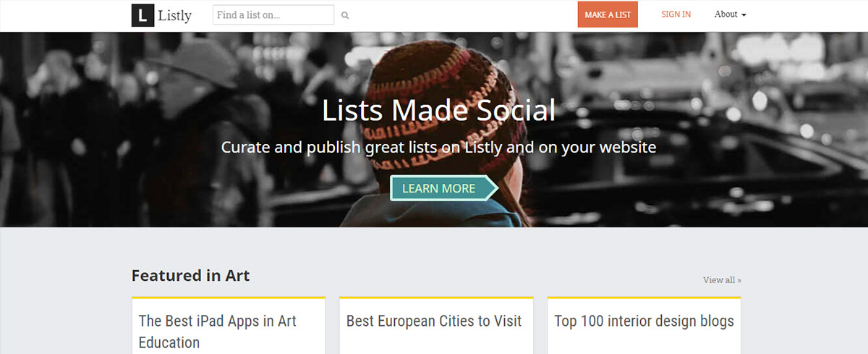Open the SIGN IN link
Viewport: 868px width, 354px height.
point(676,14)
